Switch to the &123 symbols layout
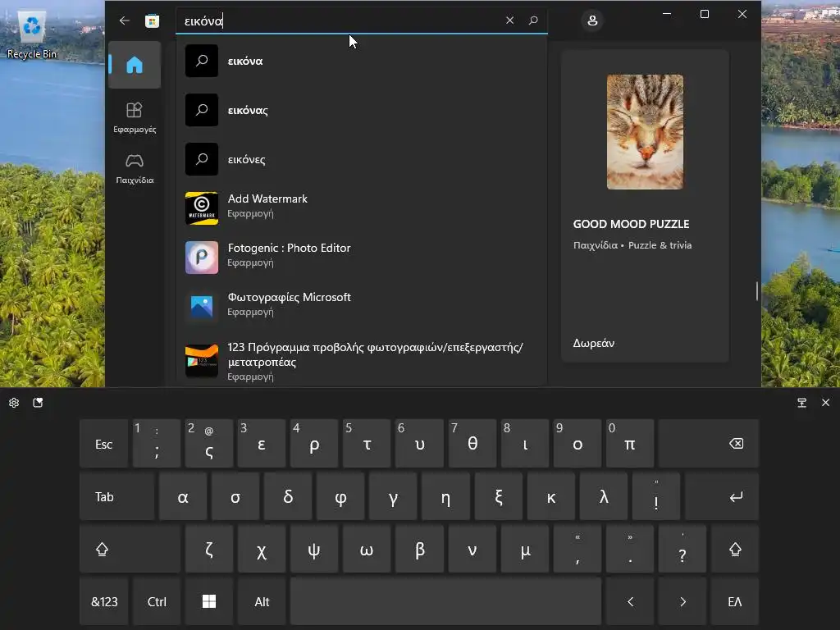Screen dimensions: 840x630 click(x=104, y=601)
